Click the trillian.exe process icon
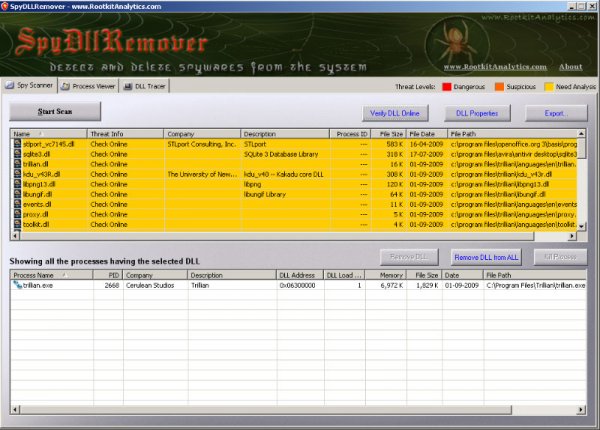Screen dimensions: 600x430 pos(18,285)
